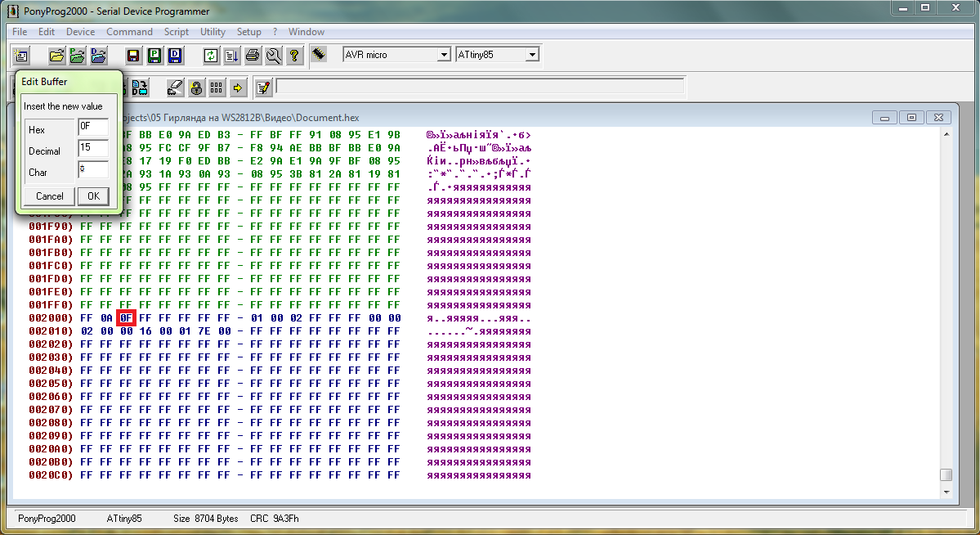Screen dimensions: 980x535
Task: Click the Open Device File folder icon
Action: coord(57,56)
